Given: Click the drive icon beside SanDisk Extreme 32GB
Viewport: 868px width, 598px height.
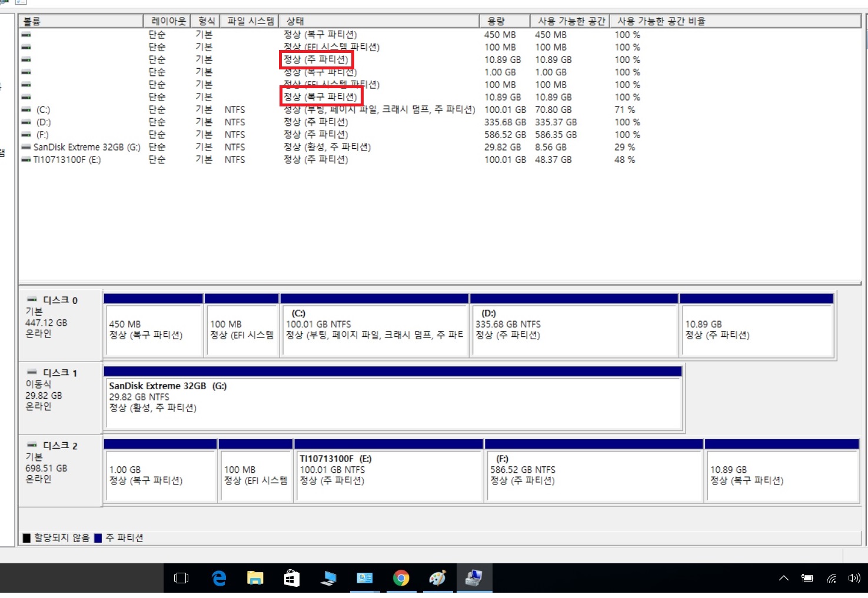Looking at the screenshot, I should pos(26,147).
